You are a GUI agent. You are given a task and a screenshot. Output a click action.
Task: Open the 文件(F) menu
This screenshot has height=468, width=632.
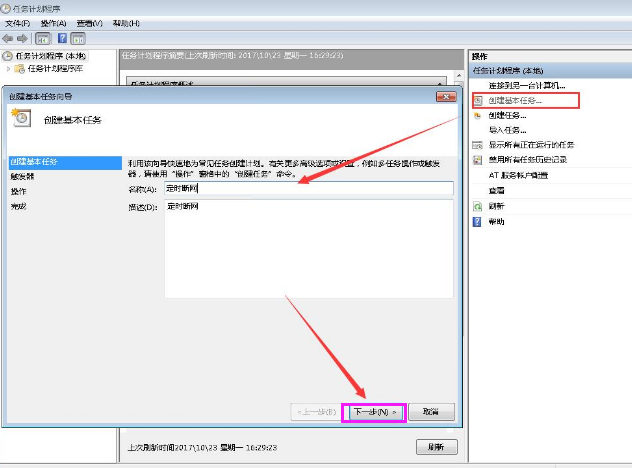[18, 22]
